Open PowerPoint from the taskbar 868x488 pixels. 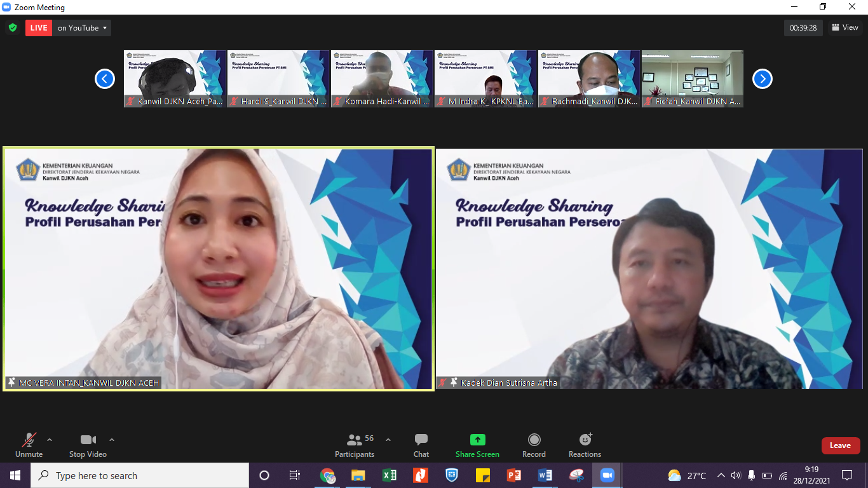point(513,475)
